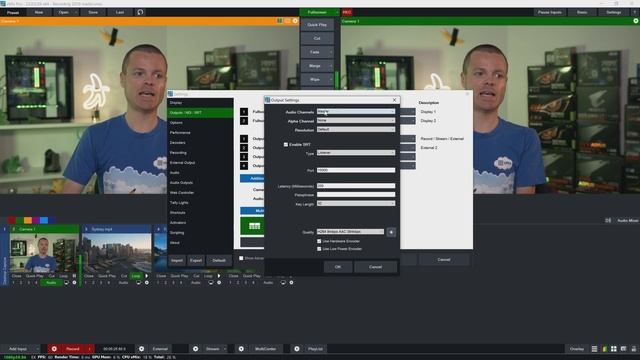640x360 pixels.
Task: Click the Fade transition button
Action: tap(314, 52)
